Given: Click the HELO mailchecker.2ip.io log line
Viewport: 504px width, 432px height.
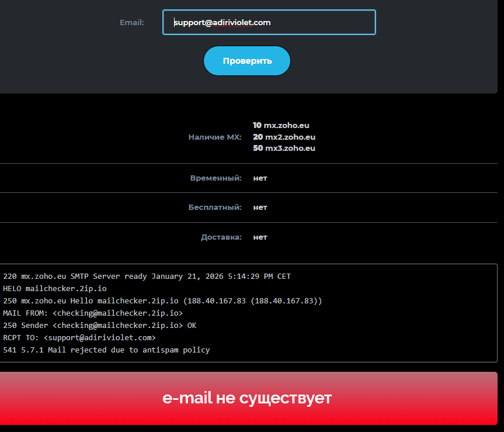Looking at the screenshot, I should click(x=55, y=288).
